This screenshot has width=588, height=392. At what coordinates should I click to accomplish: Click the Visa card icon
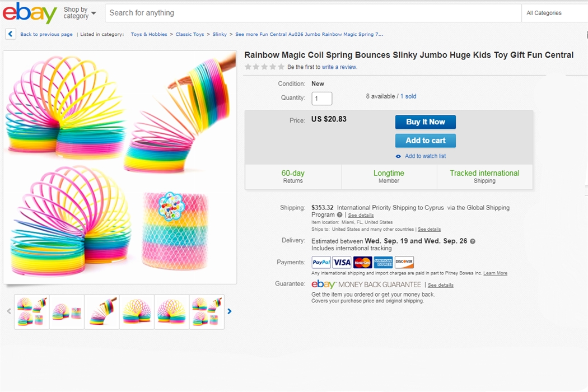(342, 262)
